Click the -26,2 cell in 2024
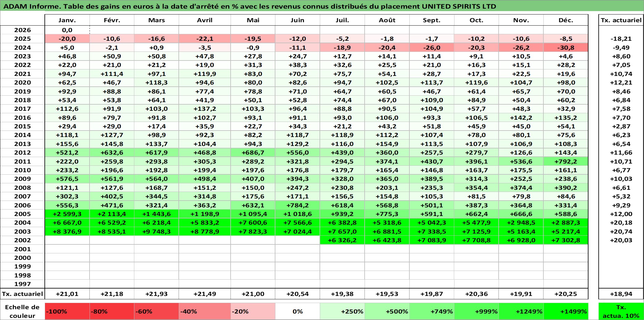Viewport: 644px width, 320px height. pyautogui.click(x=521, y=48)
